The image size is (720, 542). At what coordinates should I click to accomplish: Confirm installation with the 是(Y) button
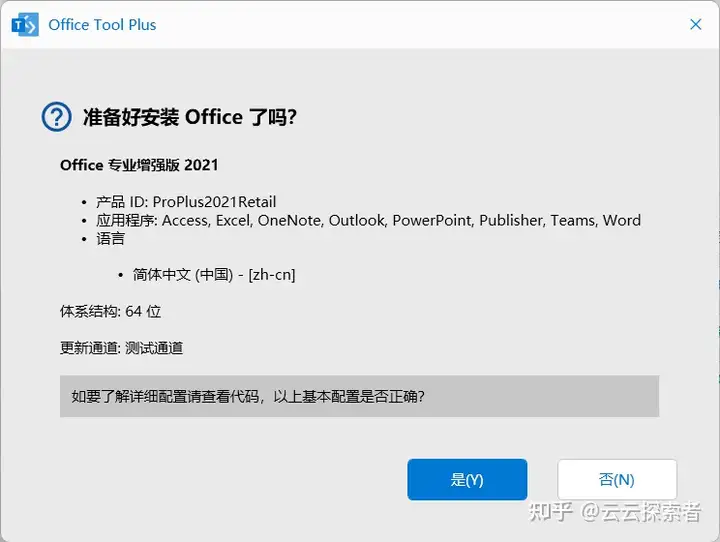(x=467, y=480)
